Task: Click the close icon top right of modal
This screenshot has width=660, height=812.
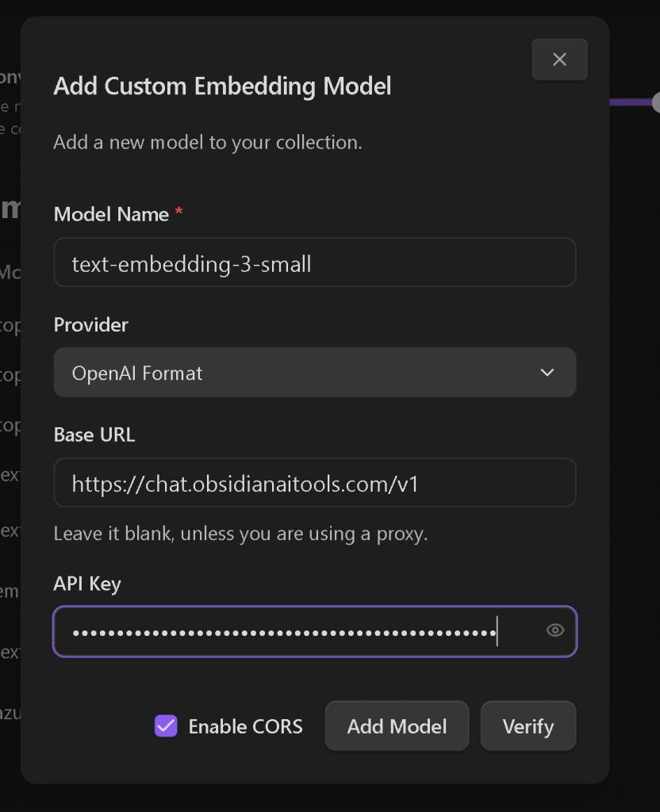Action: tap(559, 59)
